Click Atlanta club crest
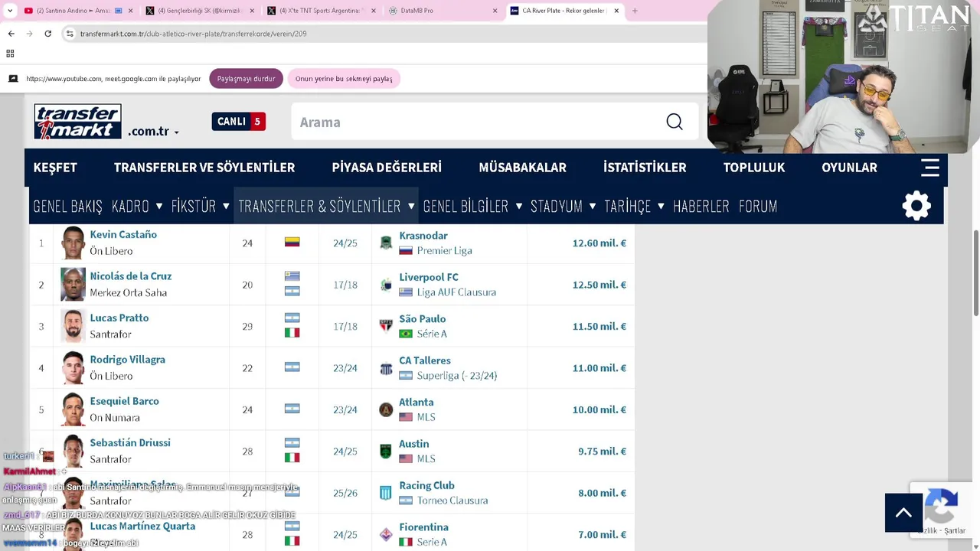The image size is (980, 551). tap(386, 409)
